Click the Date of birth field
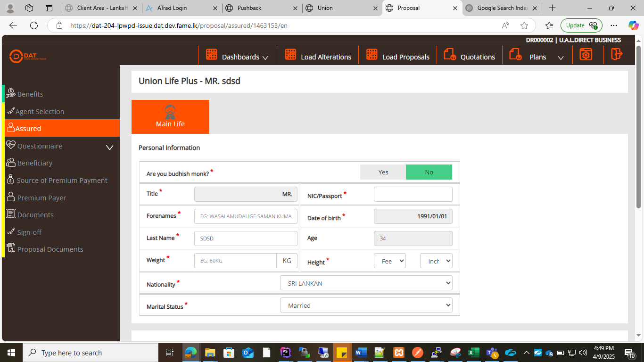 413,216
